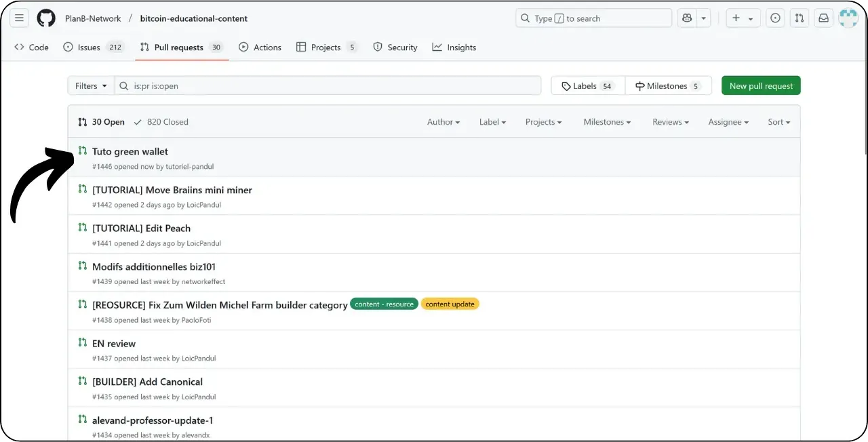Click the circle dashed icon near the avatar
Image resolution: width=868 pixels, height=442 pixels.
(775, 18)
